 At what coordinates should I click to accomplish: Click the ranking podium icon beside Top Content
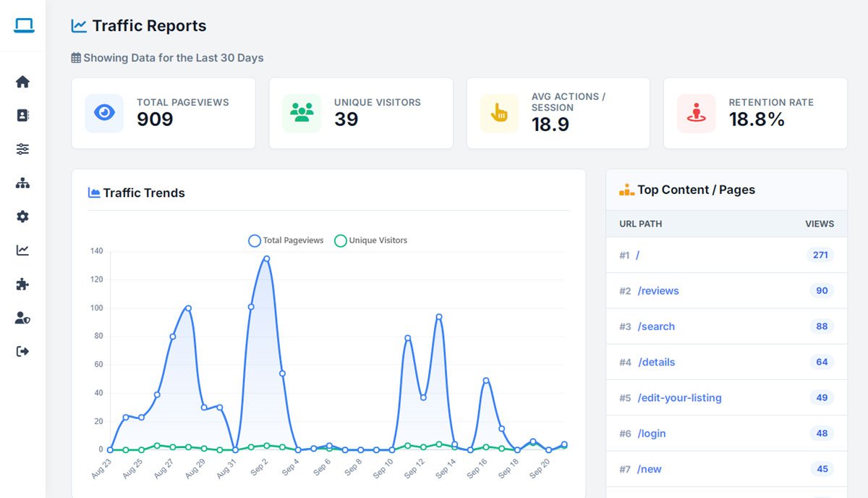click(x=626, y=190)
